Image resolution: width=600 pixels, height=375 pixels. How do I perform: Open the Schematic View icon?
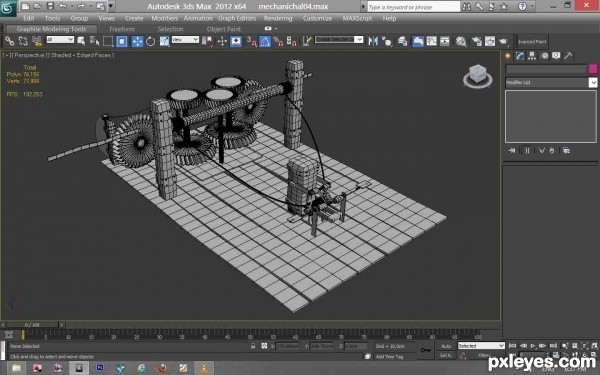click(x=445, y=41)
